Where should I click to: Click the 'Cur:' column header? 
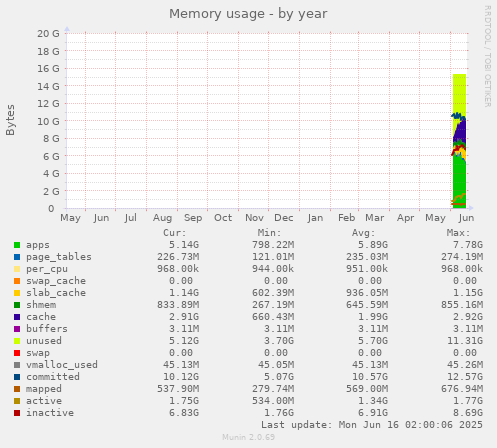click(175, 233)
